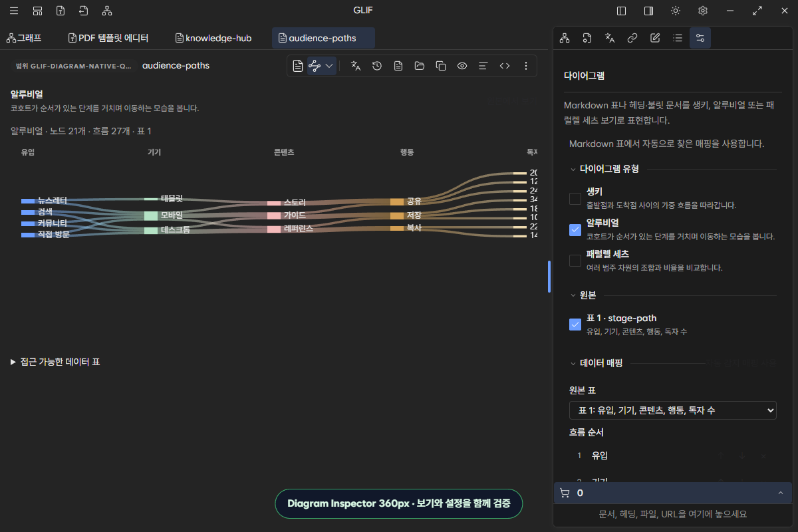Image resolution: width=798 pixels, height=532 pixels.
Task: Enable the 생키 diagram type checkbox
Action: point(575,198)
